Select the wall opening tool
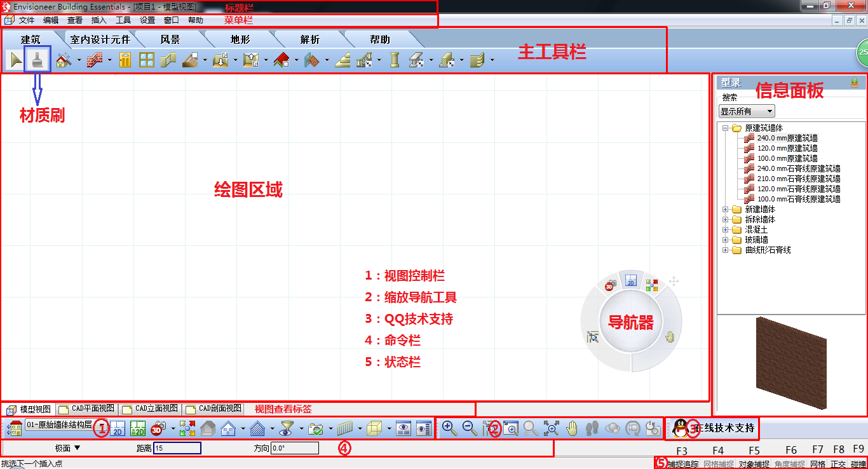The height and width of the screenshot is (469, 868). [168, 60]
